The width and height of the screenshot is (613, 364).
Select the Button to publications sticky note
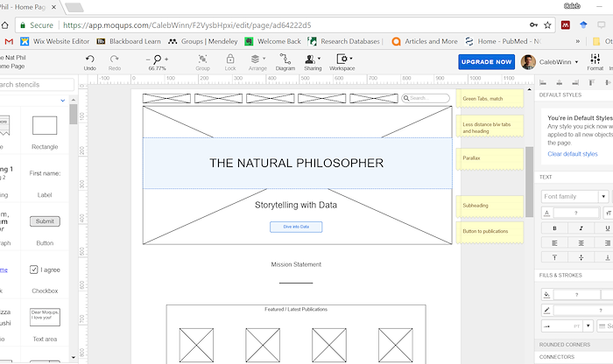(490, 232)
